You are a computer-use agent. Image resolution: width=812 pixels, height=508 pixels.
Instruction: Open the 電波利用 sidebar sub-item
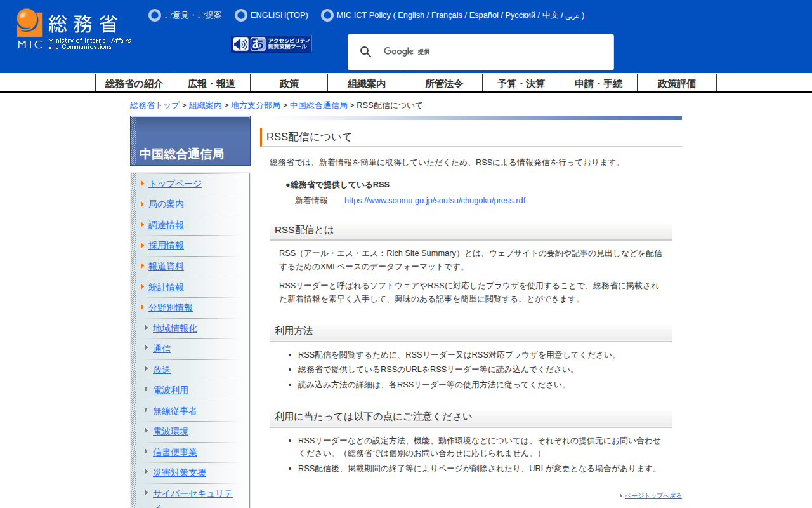pyautogui.click(x=170, y=390)
